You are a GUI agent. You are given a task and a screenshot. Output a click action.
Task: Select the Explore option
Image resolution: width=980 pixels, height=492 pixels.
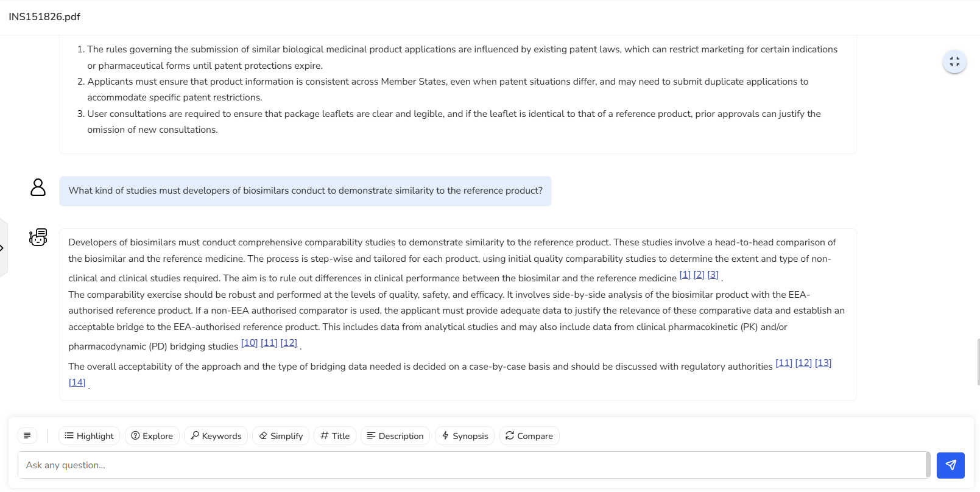tap(152, 436)
